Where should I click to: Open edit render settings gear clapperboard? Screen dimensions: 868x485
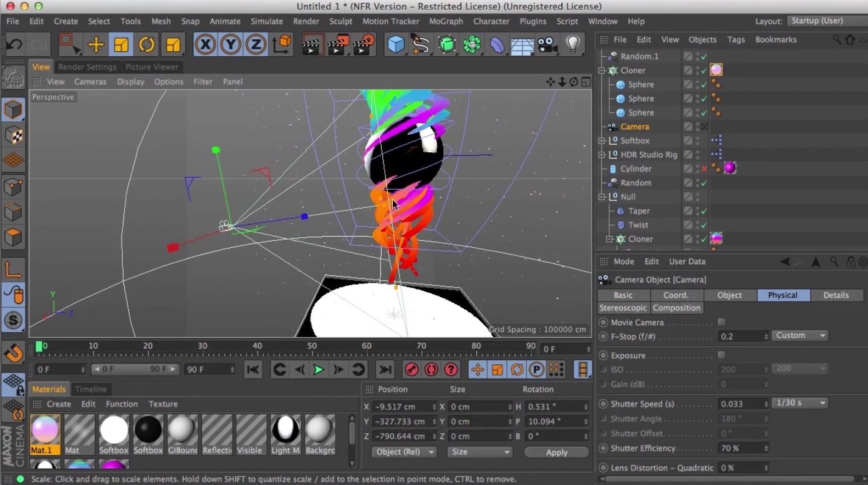[364, 45]
